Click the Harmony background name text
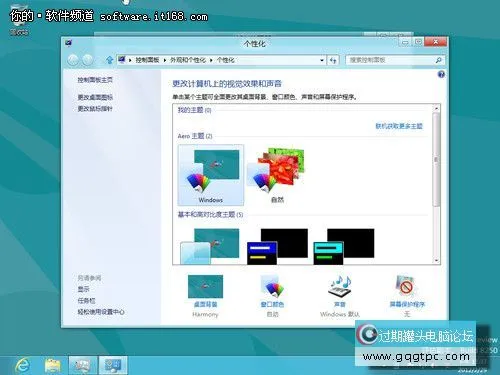Screen dimensions: 500x375 tap(205, 314)
